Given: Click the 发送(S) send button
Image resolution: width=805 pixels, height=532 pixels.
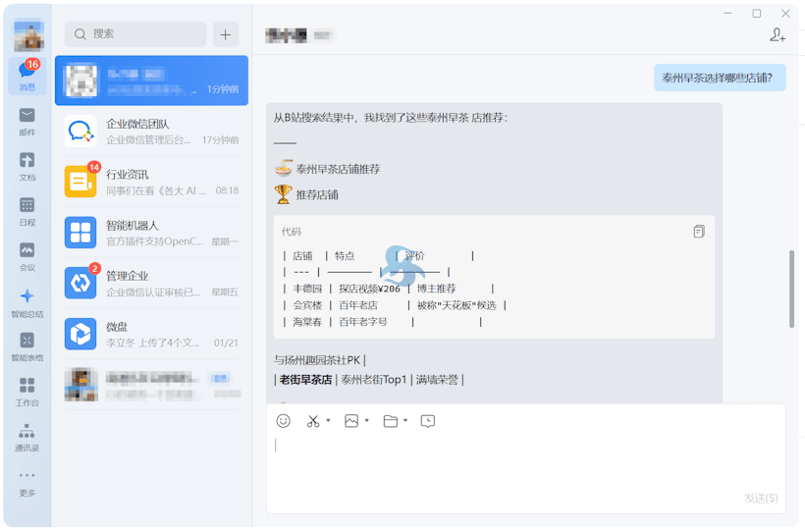Looking at the screenshot, I should [761, 498].
